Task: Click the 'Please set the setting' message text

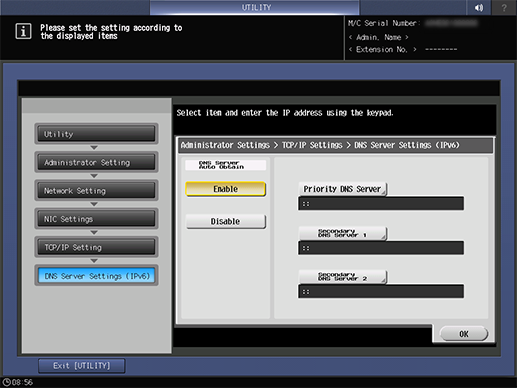Action: (x=111, y=32)
